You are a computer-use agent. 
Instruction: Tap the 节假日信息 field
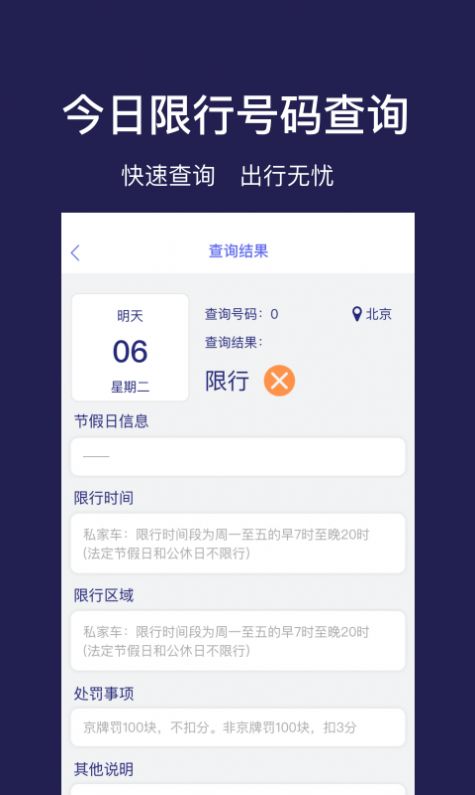(238, 456)
